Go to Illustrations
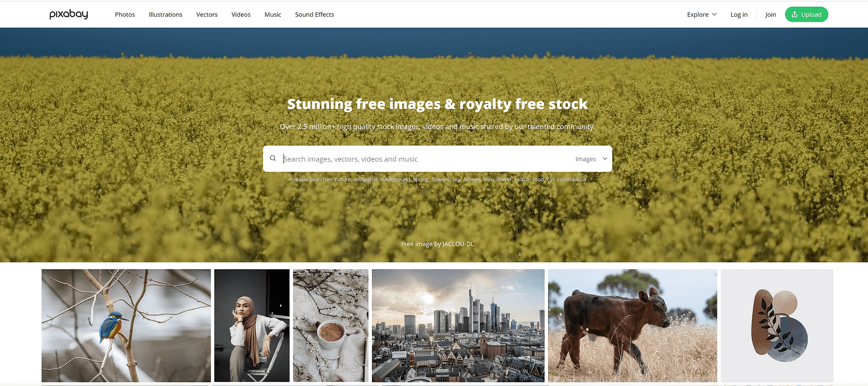The height and width of the screenshot is (386, 868). click(x=165, y=14)
